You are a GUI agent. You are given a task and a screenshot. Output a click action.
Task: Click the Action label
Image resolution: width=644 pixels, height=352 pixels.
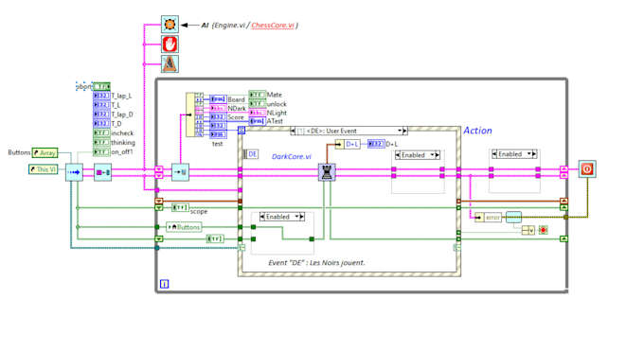click(x=477, y=131)
